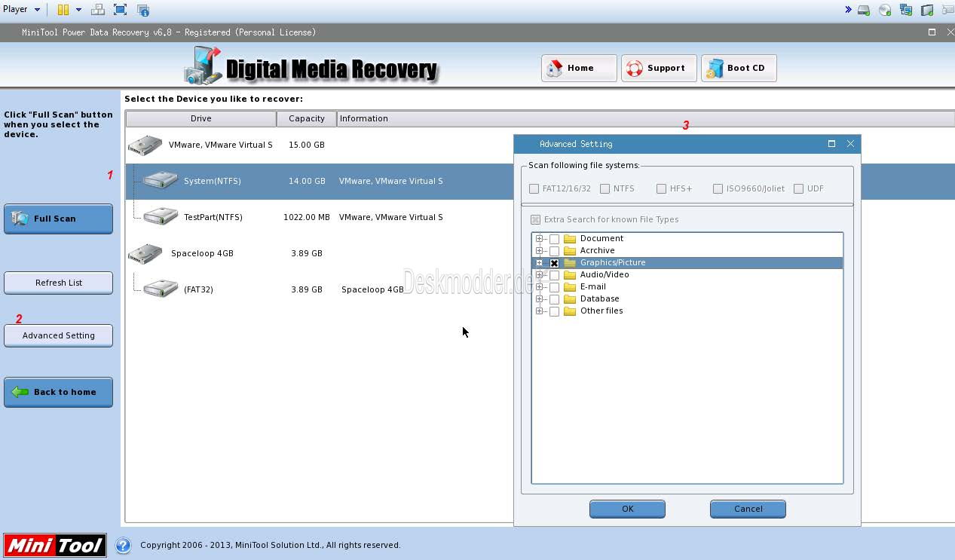Viewport: 955px width, 560px height.
Task: Enter VMware full screen mode icon
Action: [120, 10]
